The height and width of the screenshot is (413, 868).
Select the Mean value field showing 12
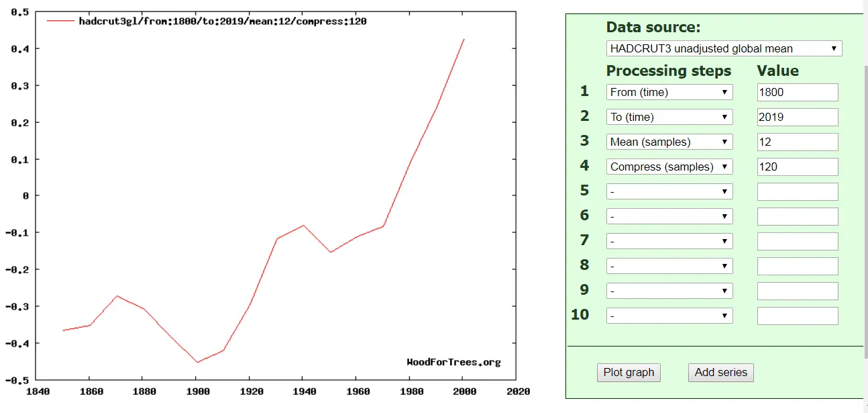tap(797, 142)
